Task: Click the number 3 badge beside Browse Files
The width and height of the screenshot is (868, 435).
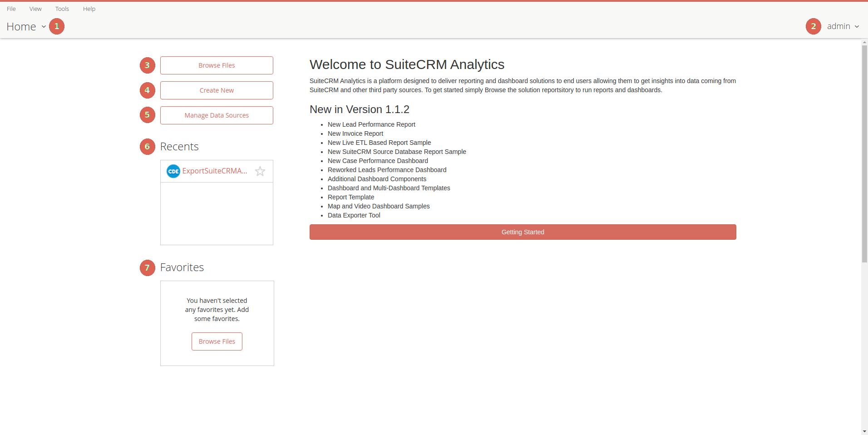Action: (147, 65)
